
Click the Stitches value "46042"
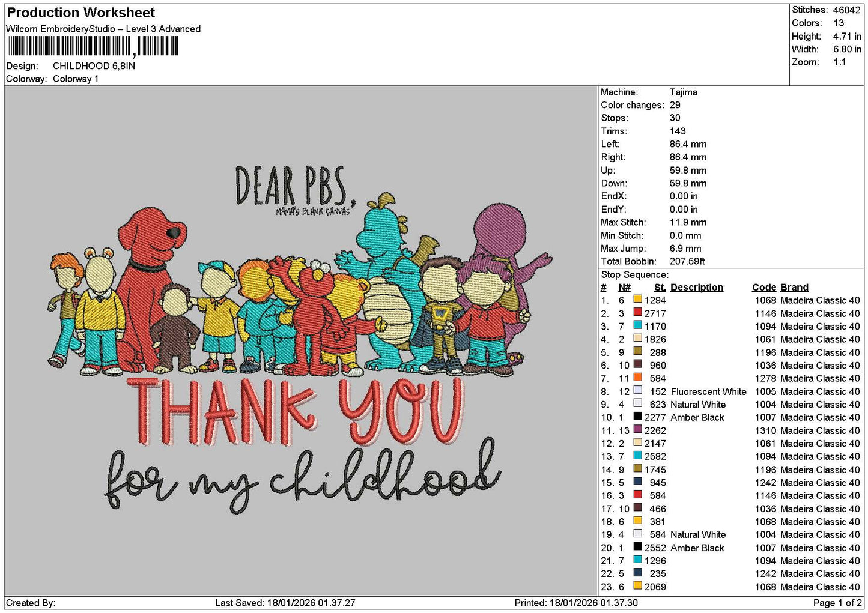(x=846, y=10)
